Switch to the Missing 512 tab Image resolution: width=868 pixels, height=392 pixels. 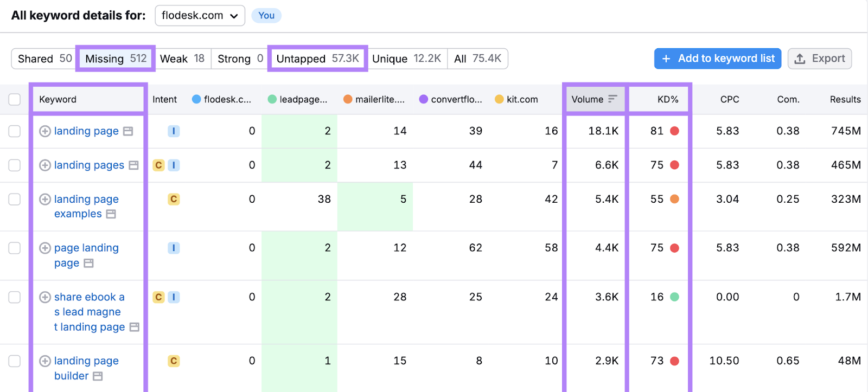(116, 59)
